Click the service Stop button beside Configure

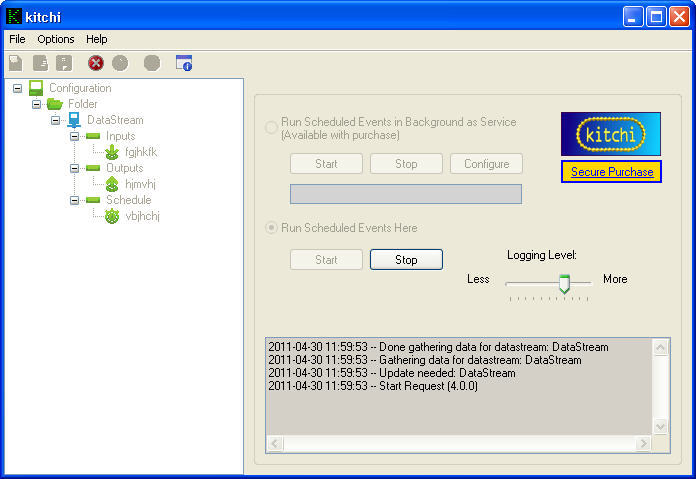406,164
